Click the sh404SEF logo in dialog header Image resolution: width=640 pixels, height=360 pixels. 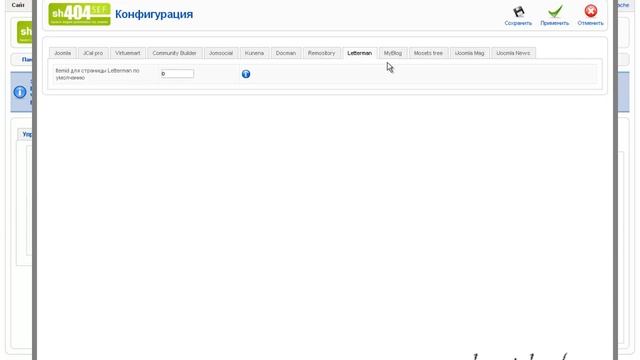tap(79, 14)
